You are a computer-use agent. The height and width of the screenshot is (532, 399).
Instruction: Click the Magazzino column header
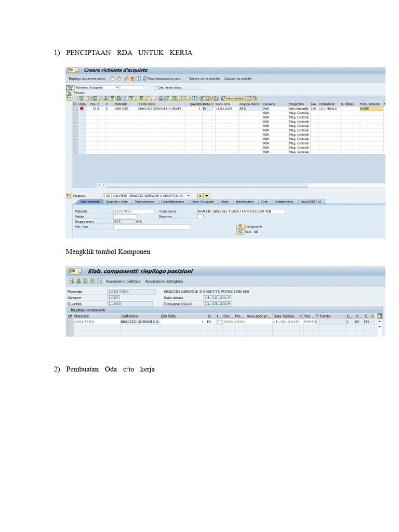pyautogui.click(x=299, y=104)
